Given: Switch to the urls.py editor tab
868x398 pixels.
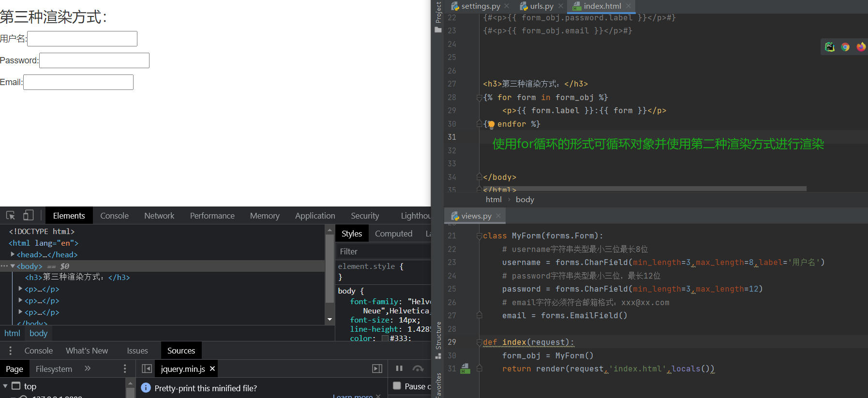Looking at the screenshot, I should 541,6.
